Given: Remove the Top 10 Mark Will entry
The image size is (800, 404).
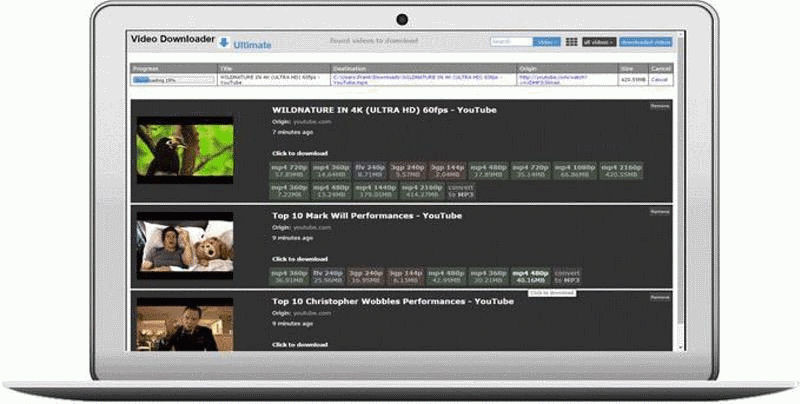Looking at the screenshot, I should click(x=660, y=212).
